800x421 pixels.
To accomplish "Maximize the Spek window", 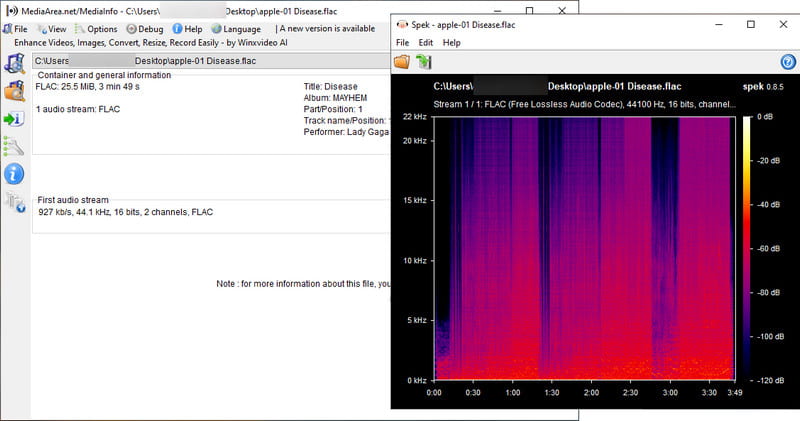I will 751,24.
